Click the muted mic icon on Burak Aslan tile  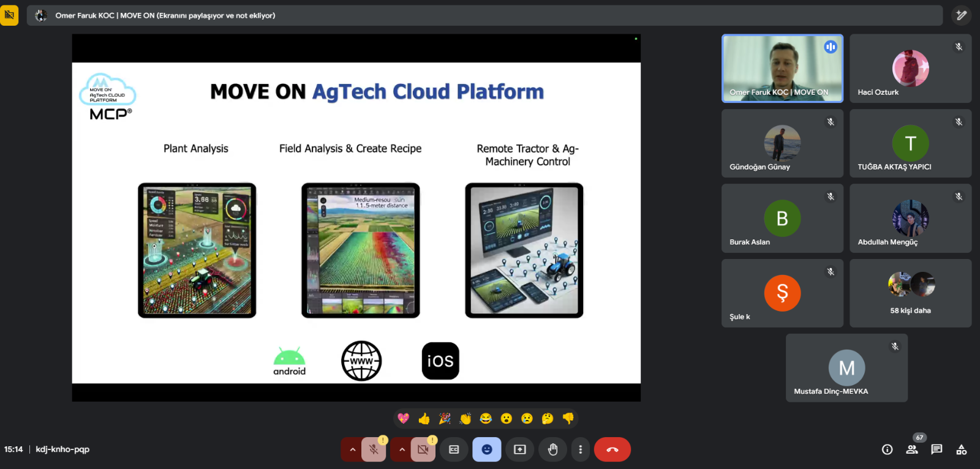coord(831,197)
